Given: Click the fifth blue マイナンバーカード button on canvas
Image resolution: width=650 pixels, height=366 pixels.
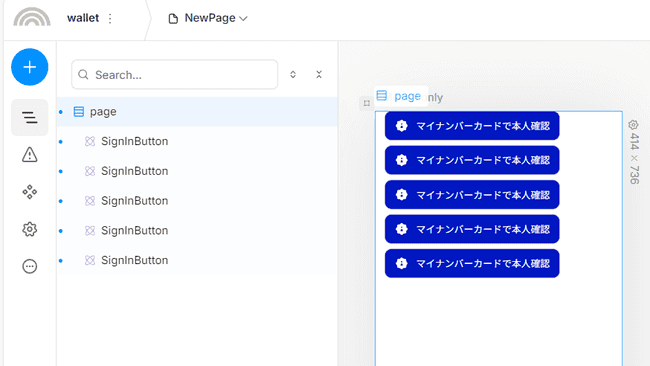Looking at the screenshot, I should click(x=472, y=264).
